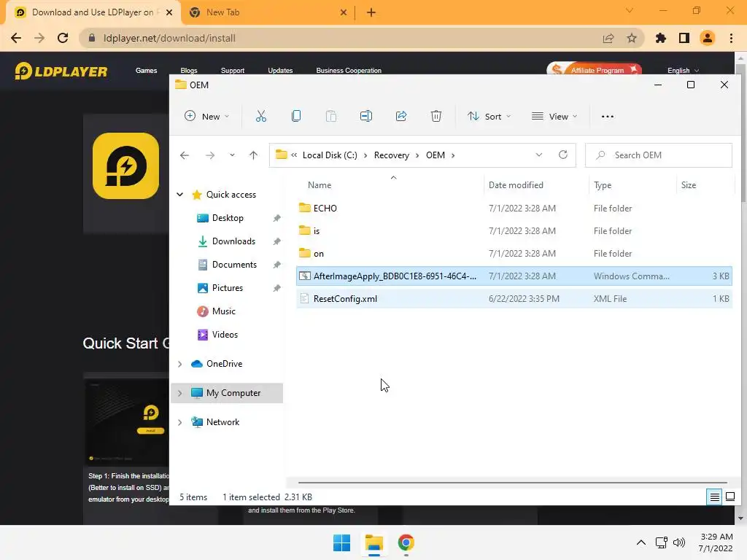747x560 pixels.
Task: Open Games menu on LDPlayer site
Action: (146, 71)
